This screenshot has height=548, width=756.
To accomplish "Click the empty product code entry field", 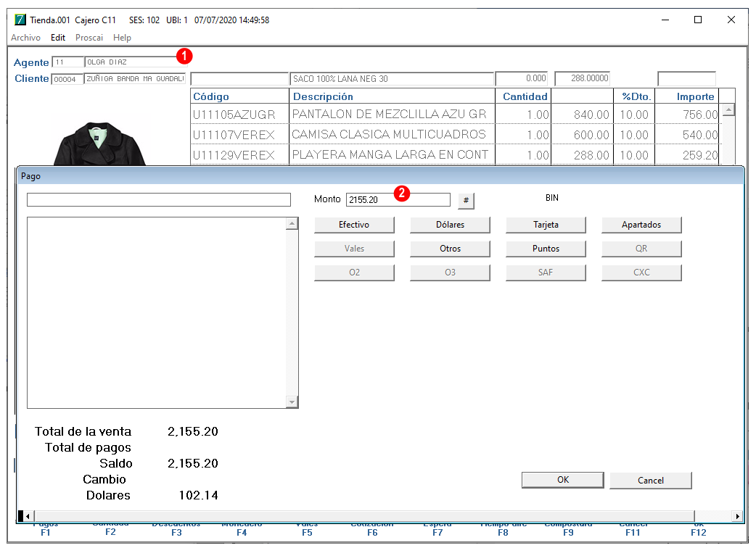I will (239, 78).
